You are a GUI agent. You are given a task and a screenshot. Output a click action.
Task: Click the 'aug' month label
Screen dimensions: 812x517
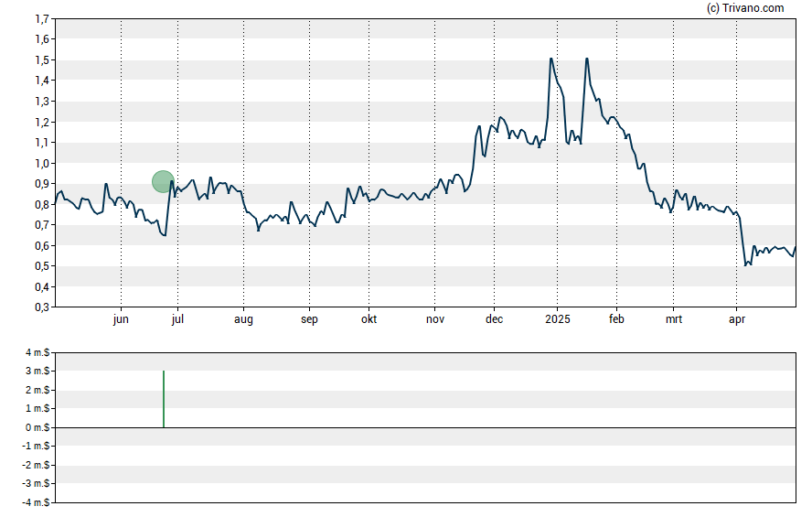pyautogui.click(x=243, y=319)
